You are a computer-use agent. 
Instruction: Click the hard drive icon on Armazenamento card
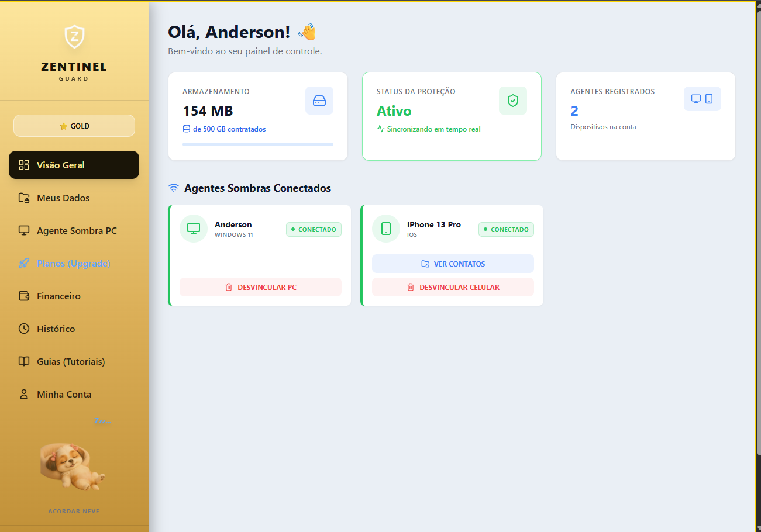(319, 101)
